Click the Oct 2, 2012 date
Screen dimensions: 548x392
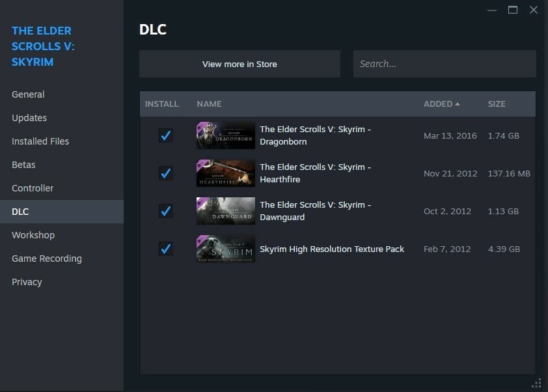(x=447, y=211)
